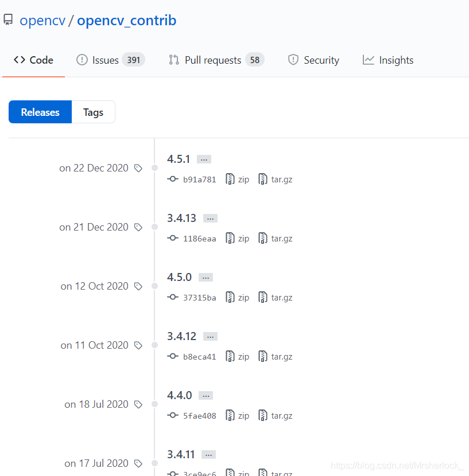Click the tag icon next to 21 Dec 2020
This screenshot has height=476, width=469.
(138, 227)
